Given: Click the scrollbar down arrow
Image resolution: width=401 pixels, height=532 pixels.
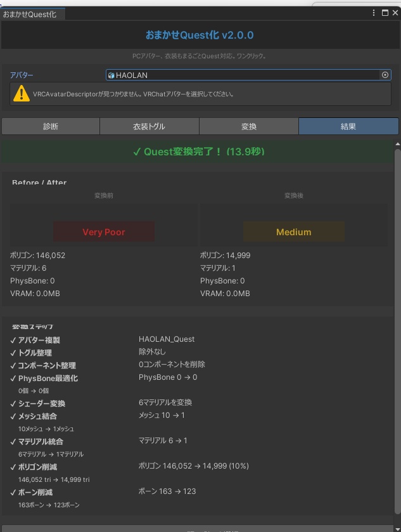Looking at the screenshot, I should pos(398,529).
